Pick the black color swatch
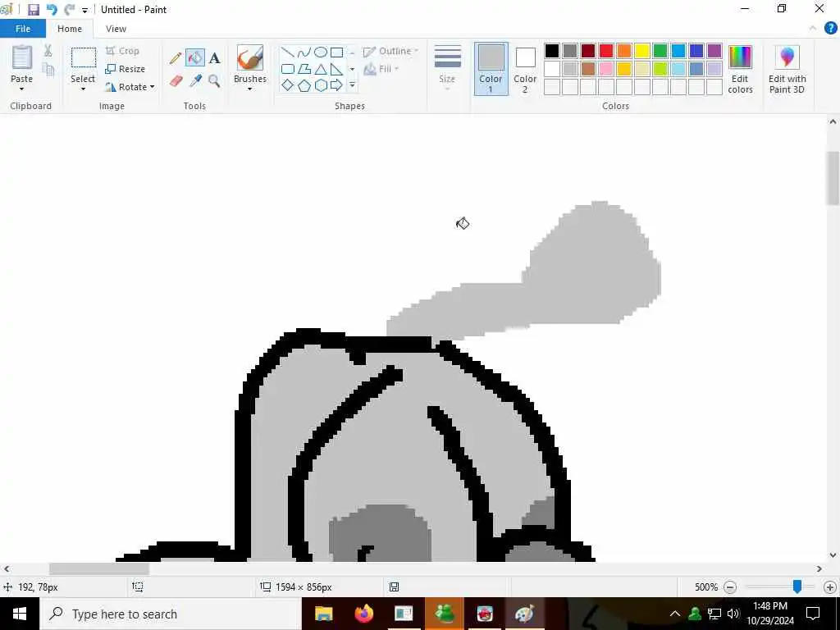 [552, 51]
